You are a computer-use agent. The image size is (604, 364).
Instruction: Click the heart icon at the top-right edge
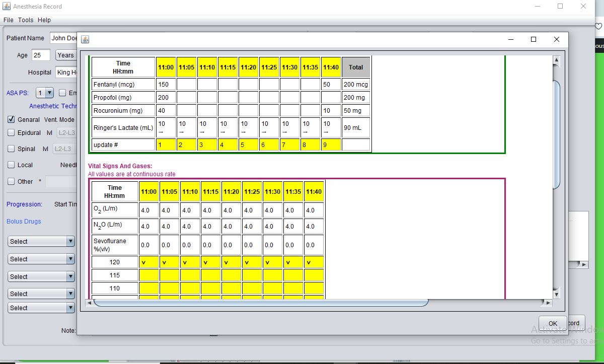598,26
